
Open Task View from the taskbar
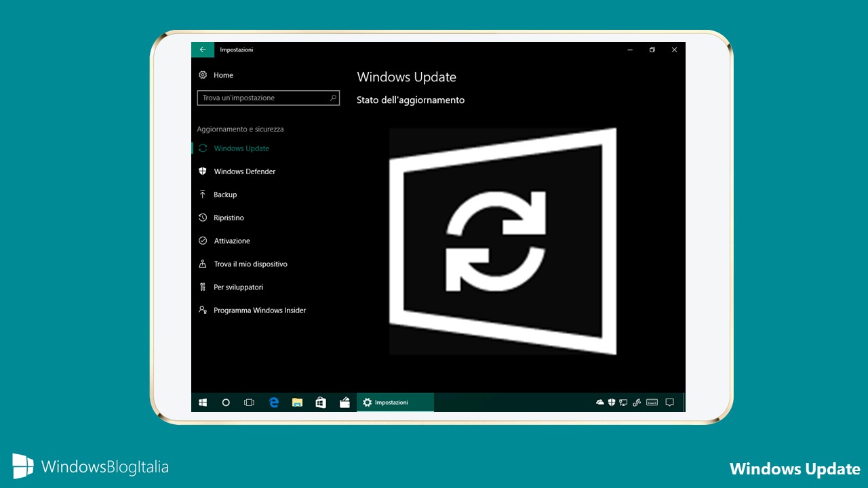pos(249,403)
